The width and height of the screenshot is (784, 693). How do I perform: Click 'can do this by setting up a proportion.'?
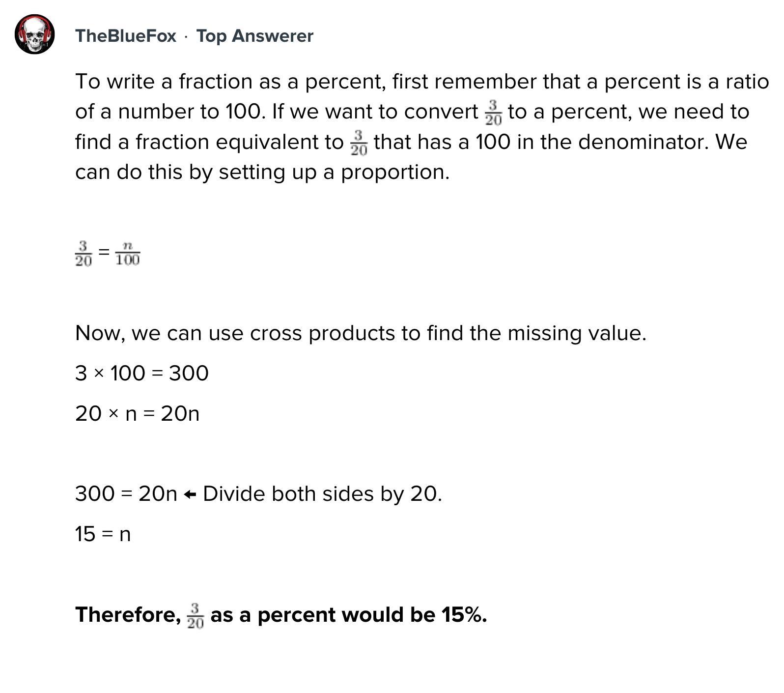[x=262, y=172]
